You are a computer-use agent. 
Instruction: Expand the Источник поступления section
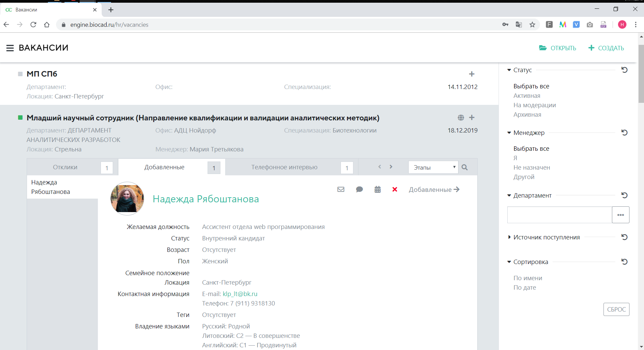click(546, 237)
